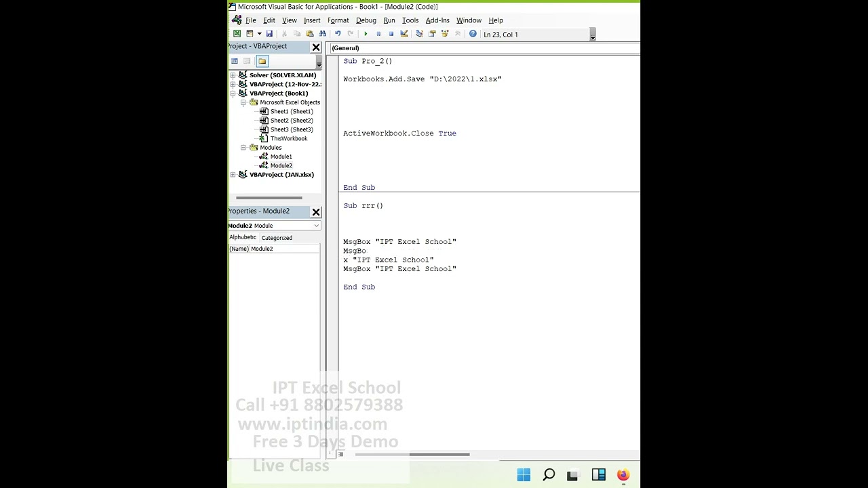This screenshot has width=868, height=488.
Task: Click code window horizontal scrollbar thumb
Action: pos(412,454)
